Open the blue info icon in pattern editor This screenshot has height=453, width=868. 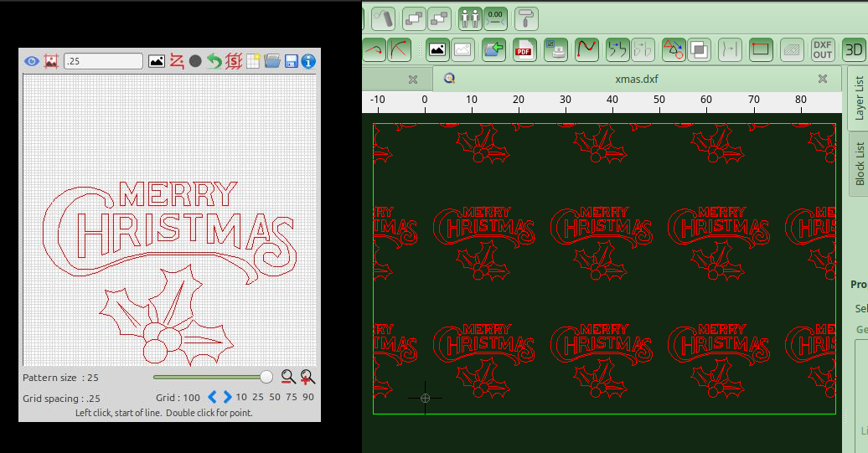coord(309,61)
